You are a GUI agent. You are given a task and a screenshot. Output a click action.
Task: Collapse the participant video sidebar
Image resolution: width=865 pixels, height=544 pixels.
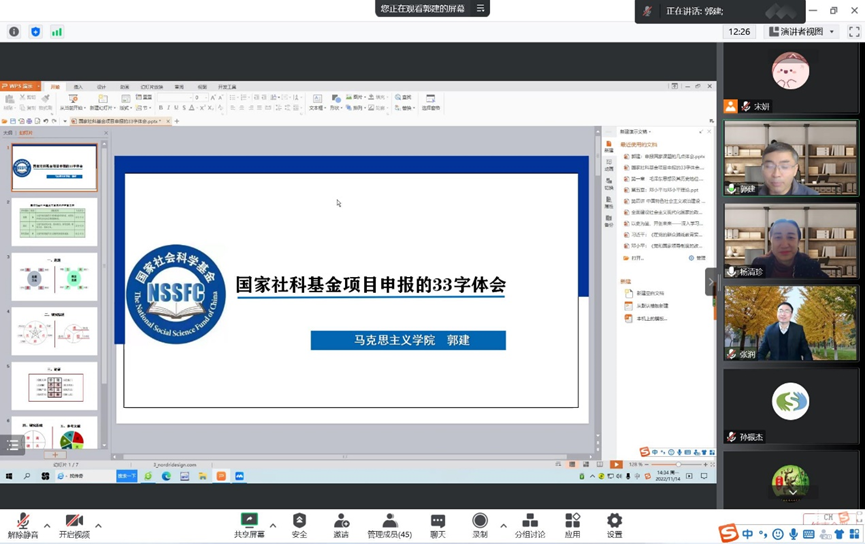click(711, 282)
